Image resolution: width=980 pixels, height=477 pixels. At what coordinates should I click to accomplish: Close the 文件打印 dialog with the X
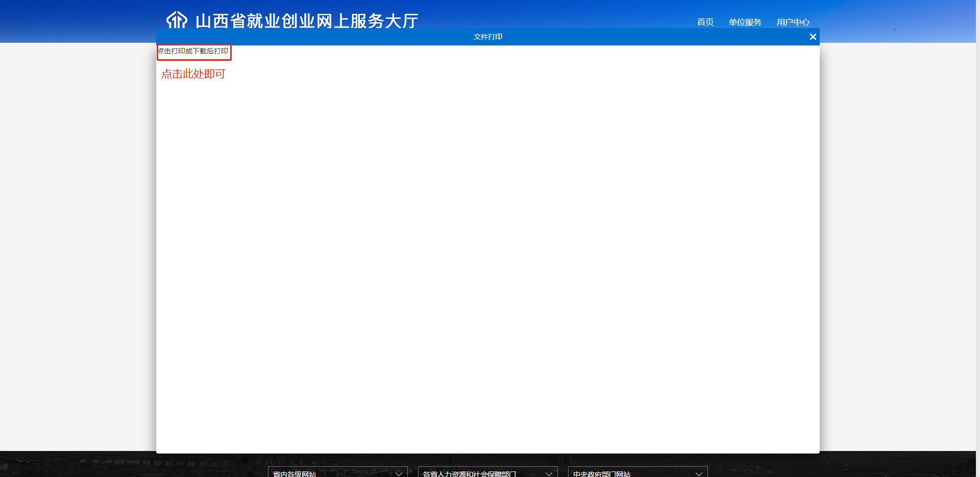coord(813,37)
